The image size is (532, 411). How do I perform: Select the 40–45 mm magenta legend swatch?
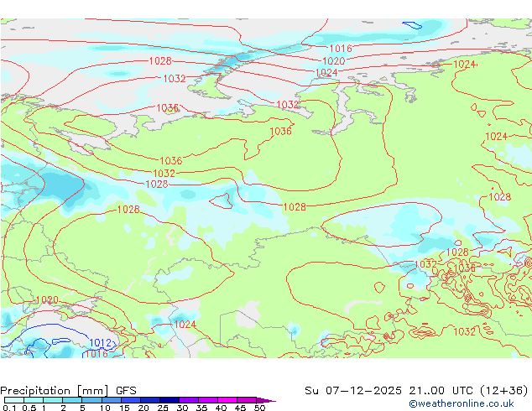[x=227, y=400]
